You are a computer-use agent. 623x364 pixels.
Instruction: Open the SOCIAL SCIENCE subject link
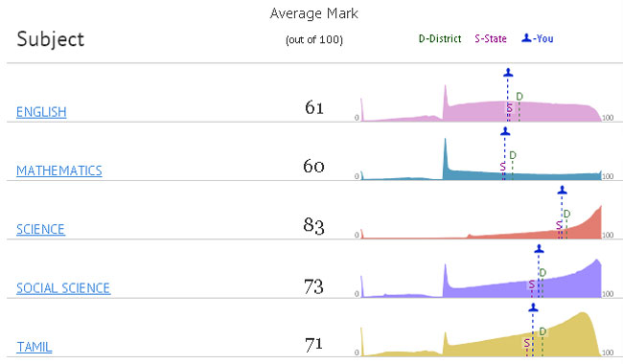pyautogui.click(x=63, y=288)
